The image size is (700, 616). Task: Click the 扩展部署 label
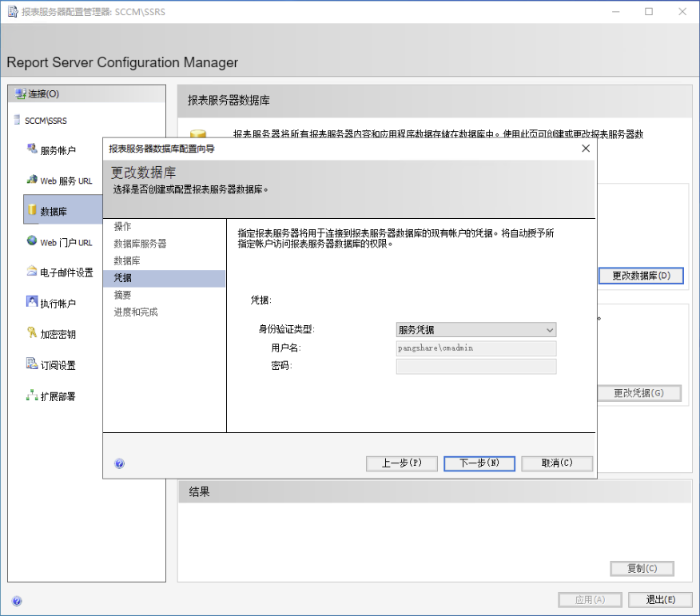click(x=58, y=396)
